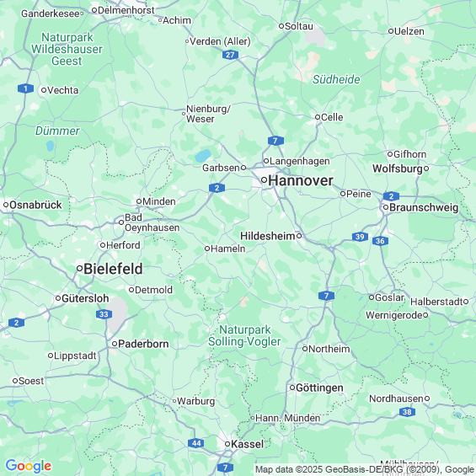Image resolution: width=476 pixels, height=476 pixels.
Task: Click the A44 highway shield near Kassel
Action: point(195,443)
